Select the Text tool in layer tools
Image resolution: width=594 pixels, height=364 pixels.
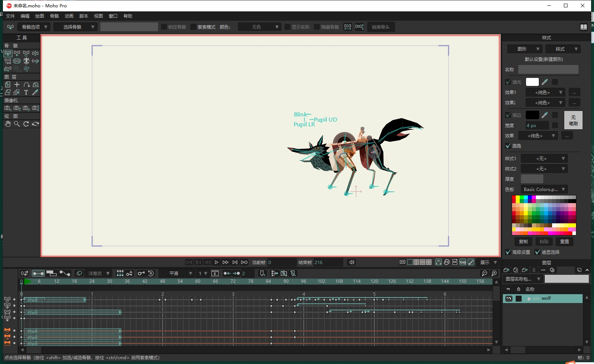click(x=26, y=93)
